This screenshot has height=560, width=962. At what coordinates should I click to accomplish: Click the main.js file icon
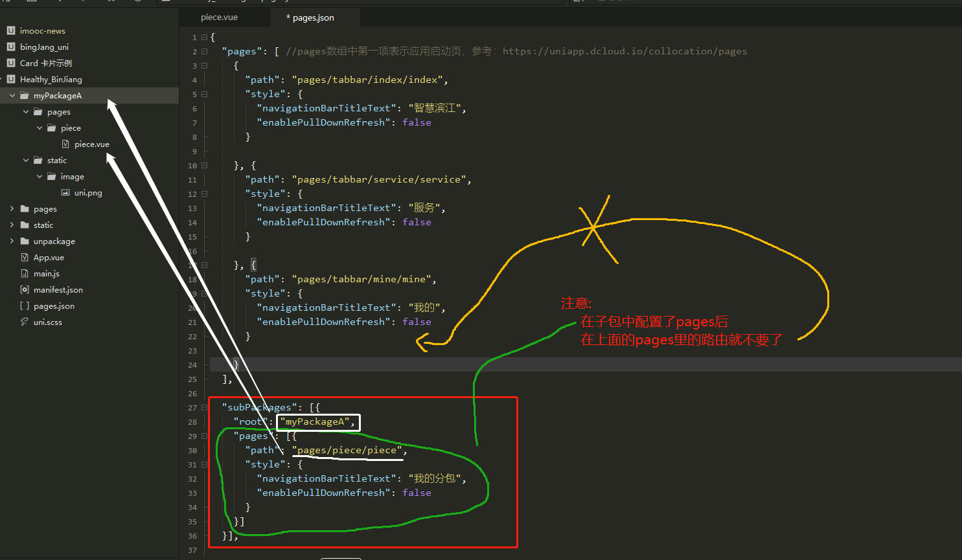click(x=25, y=273)
